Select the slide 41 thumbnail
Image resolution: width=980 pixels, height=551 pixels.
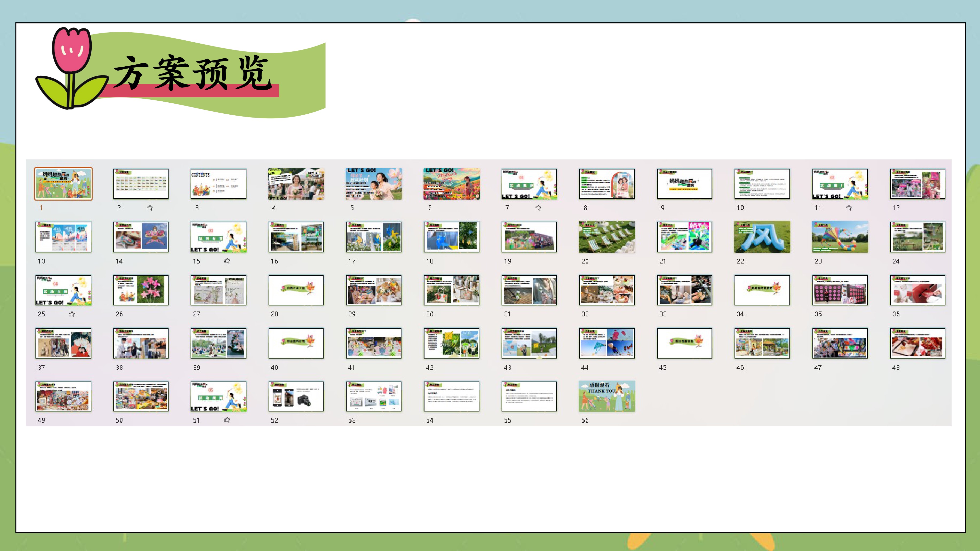tap(374, 343)
